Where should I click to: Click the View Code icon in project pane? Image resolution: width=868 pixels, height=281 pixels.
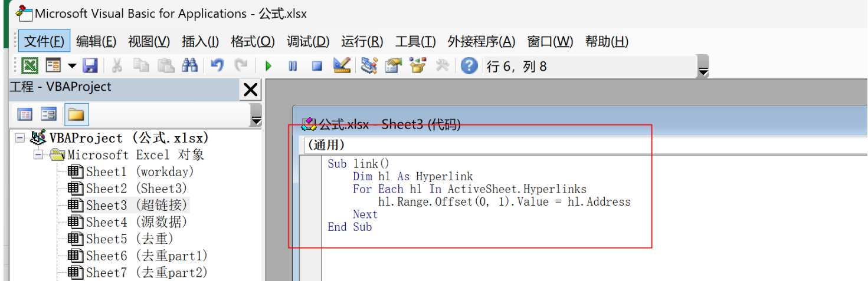click(x=25, y=114)
